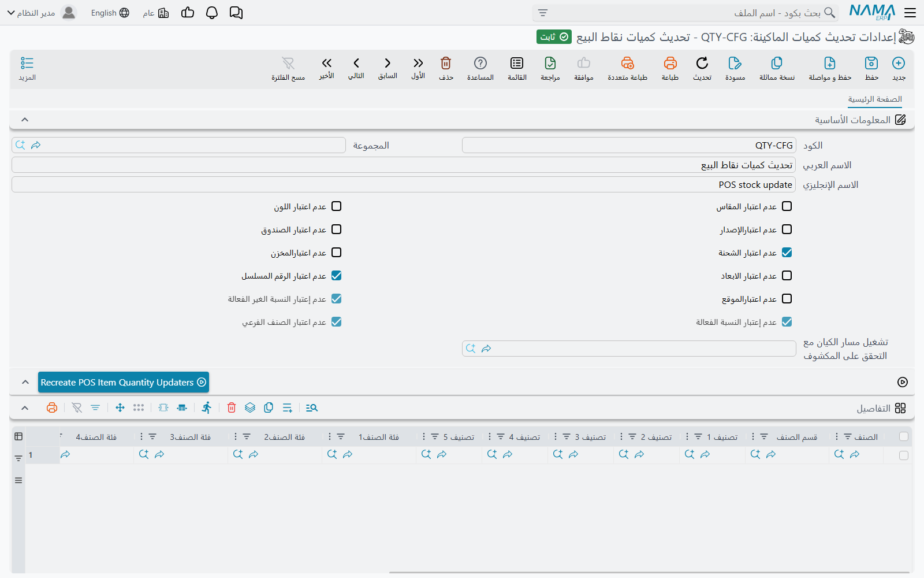Click the حفظ و مواصله icon
Screen dimensions: 924x578
click(x=830, y=63)
